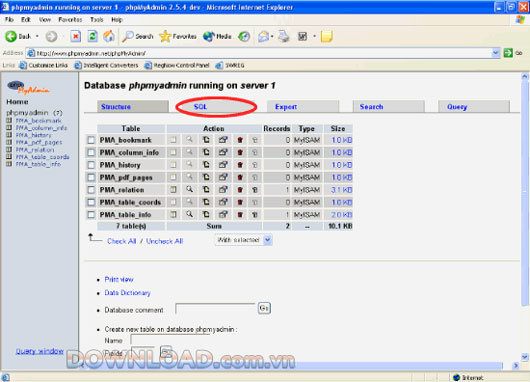Image resolution: width=530 pixels, height=382 pixels.
Task: Expand PMA_table_coords in the left tree
Action: point(9,157)
